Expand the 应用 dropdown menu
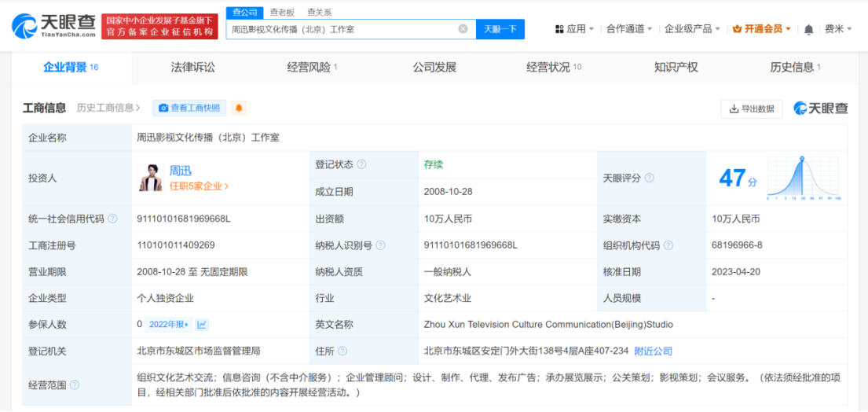Viewport: 868px width, 412px height. 574,29
